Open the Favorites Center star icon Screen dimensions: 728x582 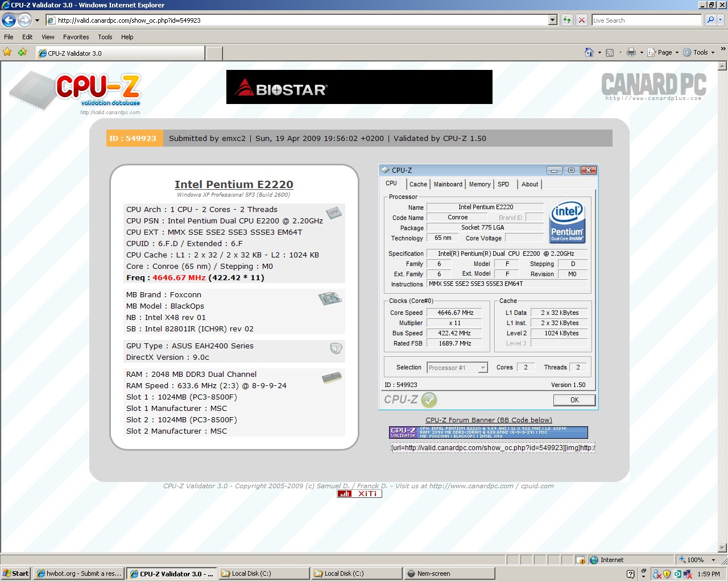pos(7,52)
